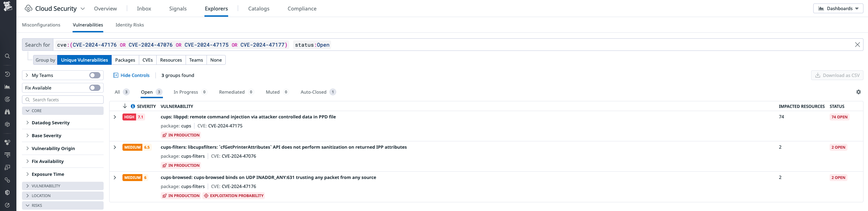This screenshot has height=211, width=868.
Task: Turn on the Fix Available toggle
Action: (x=95, y=88)
